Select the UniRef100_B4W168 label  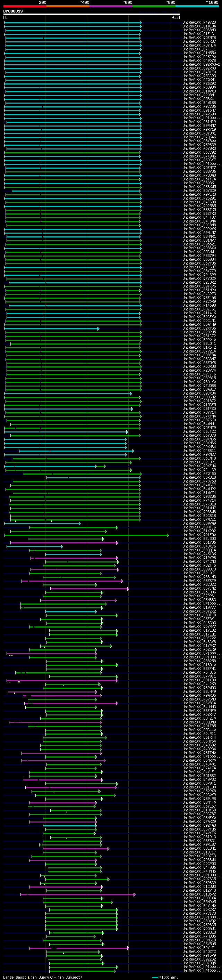click(199, 103)
